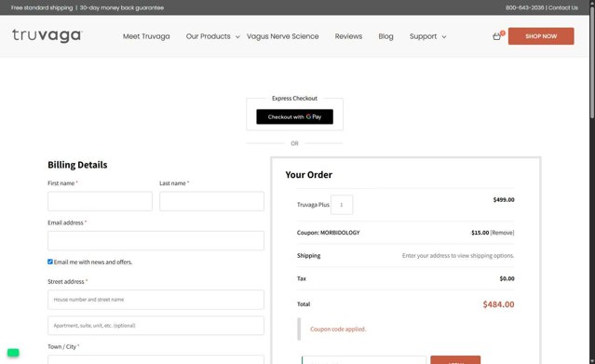Screen dimensions: 595x364
Task: Click the Billing Details heading
Action: 77,165
